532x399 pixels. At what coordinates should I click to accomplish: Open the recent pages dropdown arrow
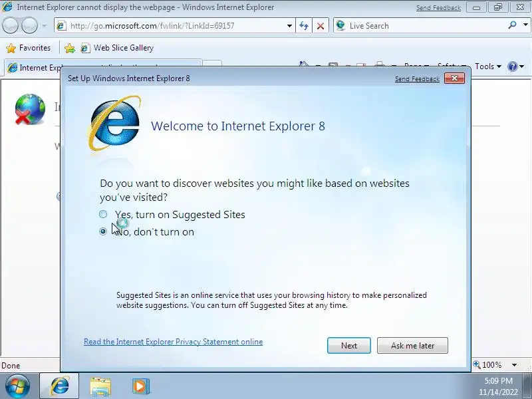click(44, 26)
